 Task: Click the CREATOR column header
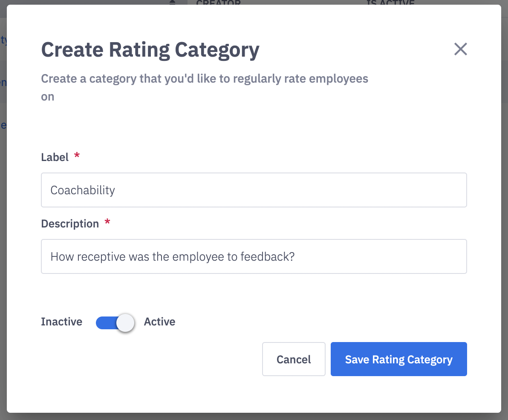pyautogui.click(x=218, y=3)
